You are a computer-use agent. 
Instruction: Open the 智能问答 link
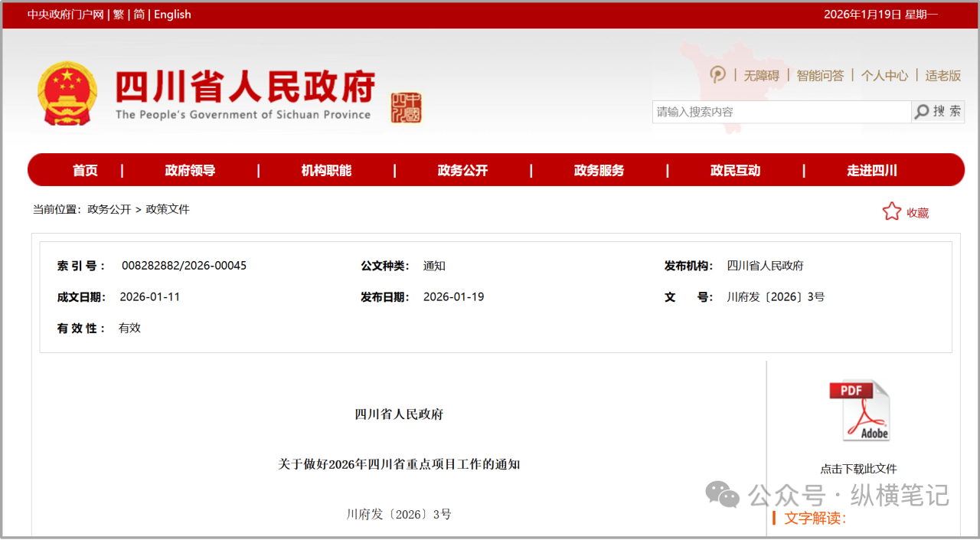click(x=820, y=75)
